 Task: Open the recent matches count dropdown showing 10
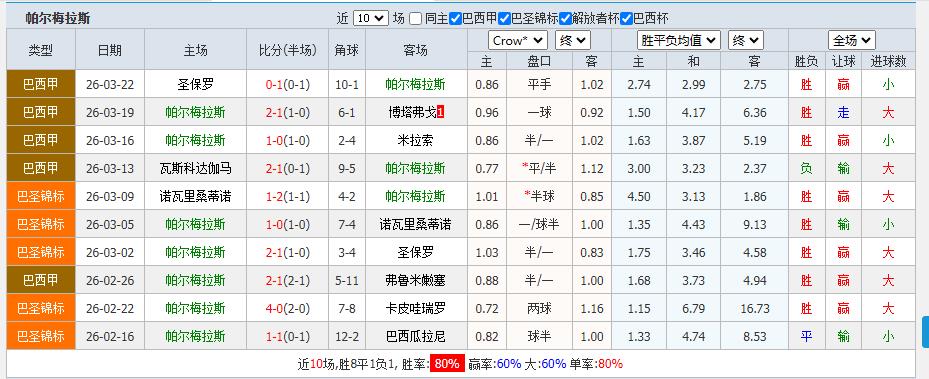(370, 18)
